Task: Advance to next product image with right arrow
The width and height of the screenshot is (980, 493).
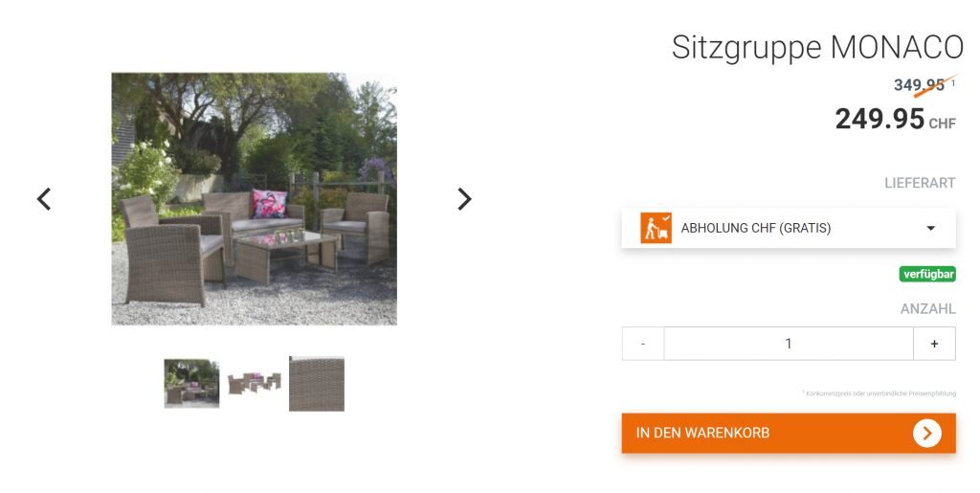Action: (x=464, y=199)
